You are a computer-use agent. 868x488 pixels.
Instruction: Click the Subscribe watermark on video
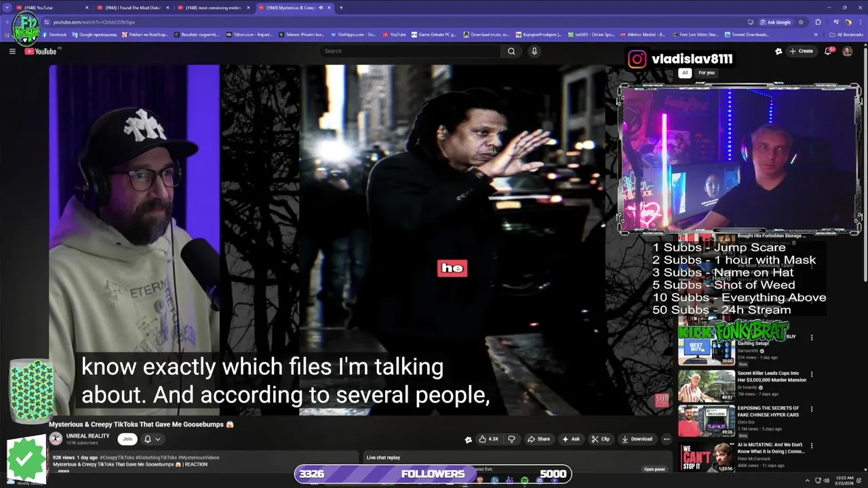662,401
